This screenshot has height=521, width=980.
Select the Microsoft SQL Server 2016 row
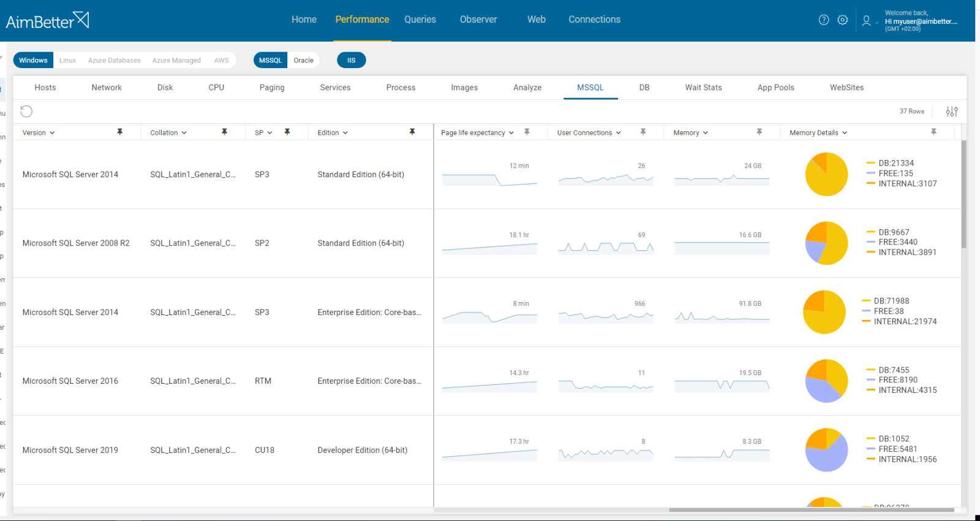point(487,381)
